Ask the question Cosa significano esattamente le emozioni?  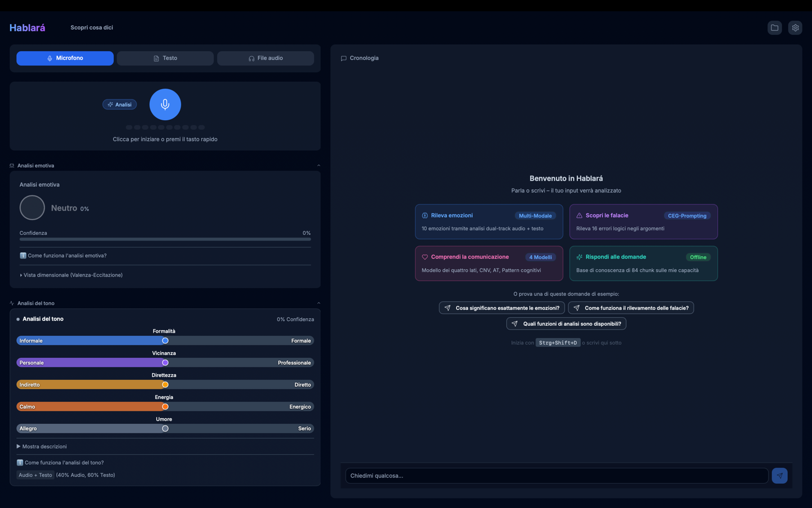point(501,308)
